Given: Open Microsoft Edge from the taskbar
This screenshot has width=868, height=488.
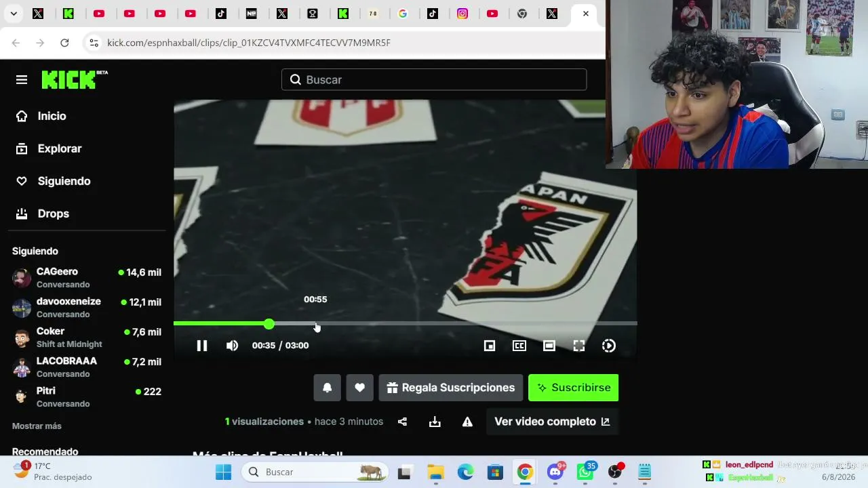Looking at the screenshot, I should tap(465, 472).
